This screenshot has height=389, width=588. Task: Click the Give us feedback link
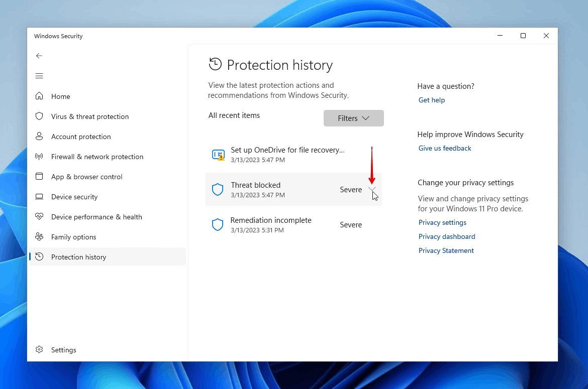pos(445,148)
